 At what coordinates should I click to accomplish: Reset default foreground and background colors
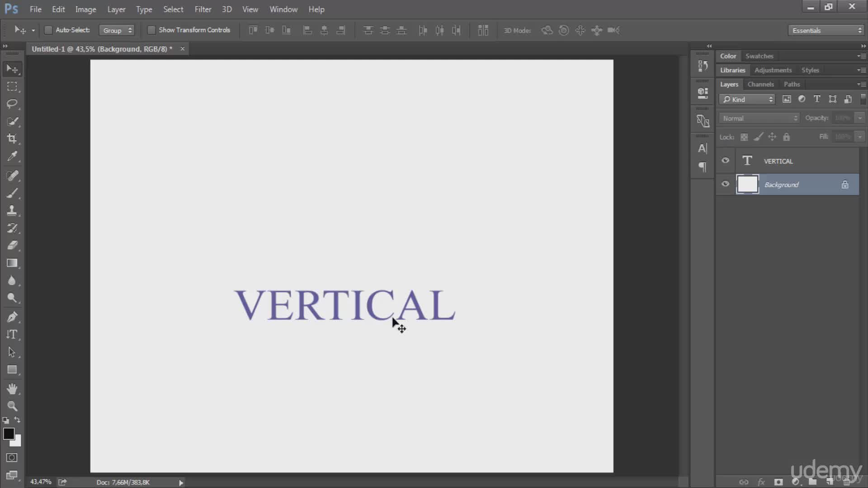[6, 420]
